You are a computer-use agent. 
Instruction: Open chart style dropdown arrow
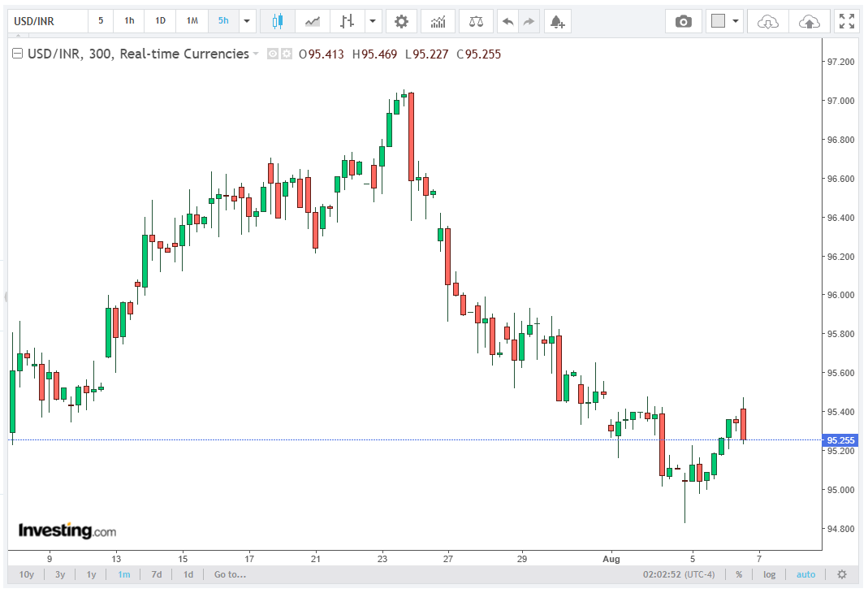[x=373, y=22]
